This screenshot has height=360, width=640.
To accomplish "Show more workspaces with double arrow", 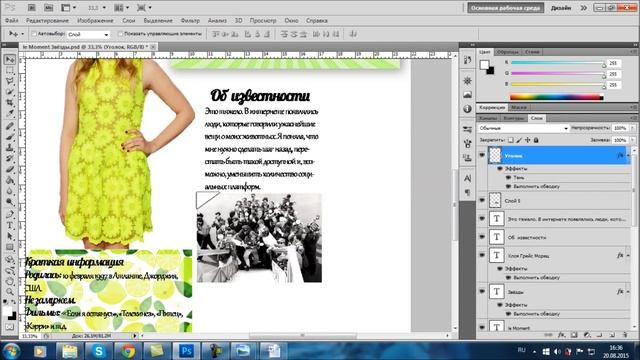I will coord(584,8).
